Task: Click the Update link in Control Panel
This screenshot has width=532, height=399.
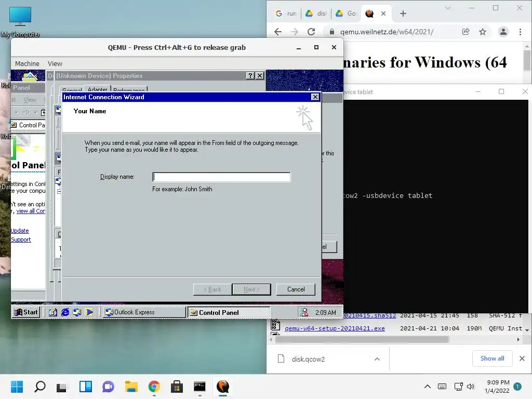Action: (20, 231)
